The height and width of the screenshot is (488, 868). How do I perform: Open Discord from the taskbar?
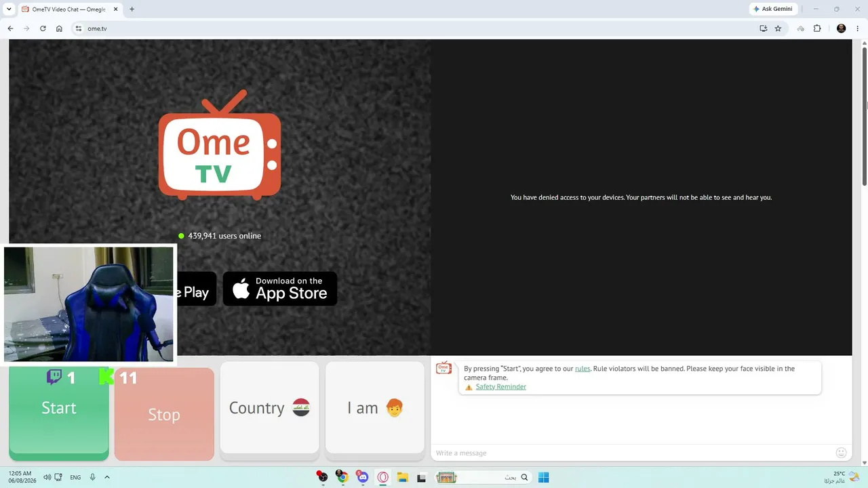click(x=362, y=477)
